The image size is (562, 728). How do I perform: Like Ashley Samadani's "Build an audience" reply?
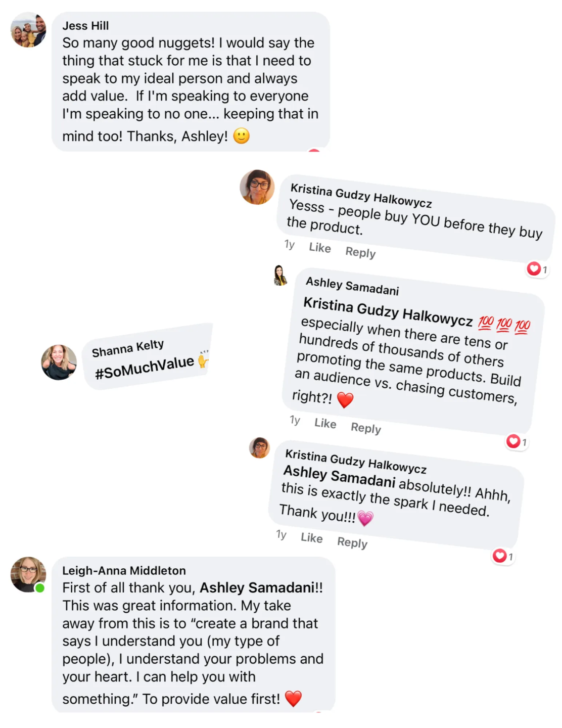coord(325,423)
